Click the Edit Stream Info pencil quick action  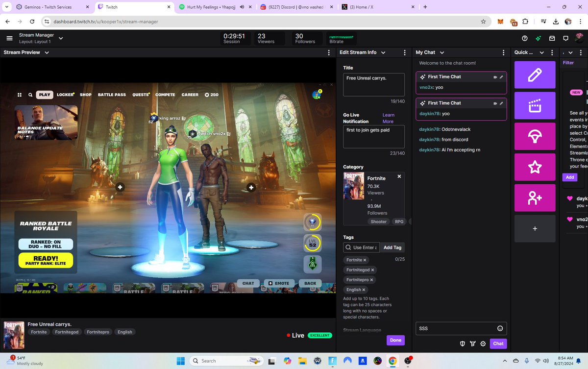pyautogui.click(x=535, y=75)
